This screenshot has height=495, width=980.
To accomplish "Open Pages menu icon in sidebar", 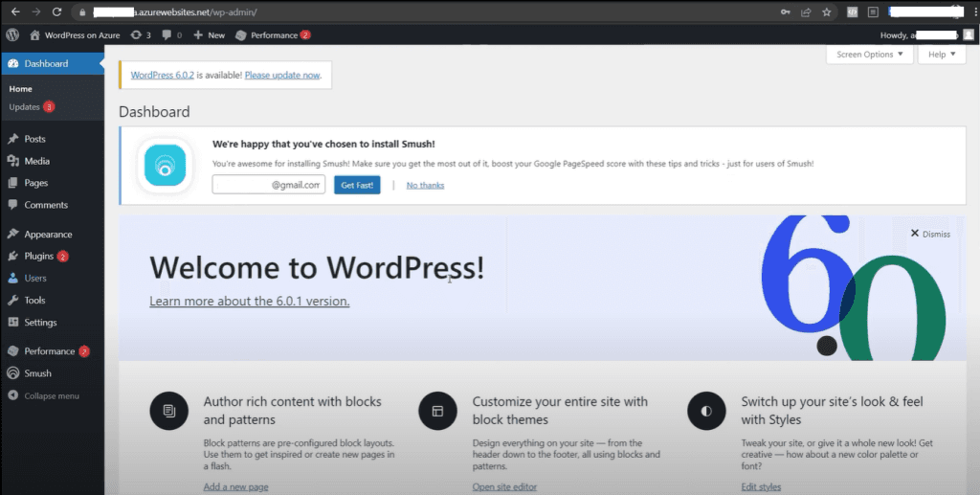I will pos(13,183).
